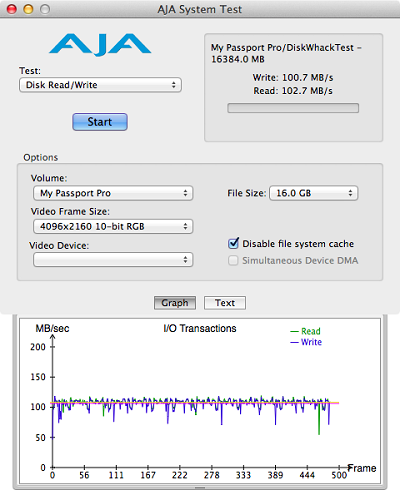The width and height of the screenshot is (400, 490).
Task: Click the yellow minimize window button
Action: 28,9
